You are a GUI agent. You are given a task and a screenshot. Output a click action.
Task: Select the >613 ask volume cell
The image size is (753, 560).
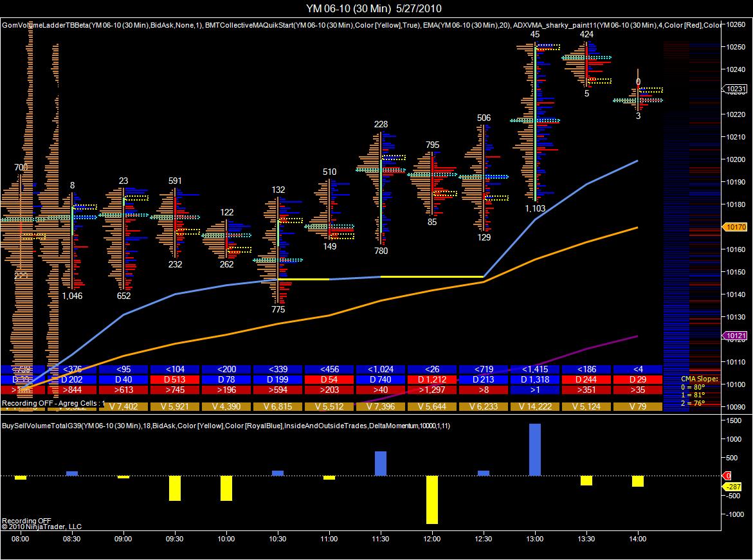click(x=123, y=390)
